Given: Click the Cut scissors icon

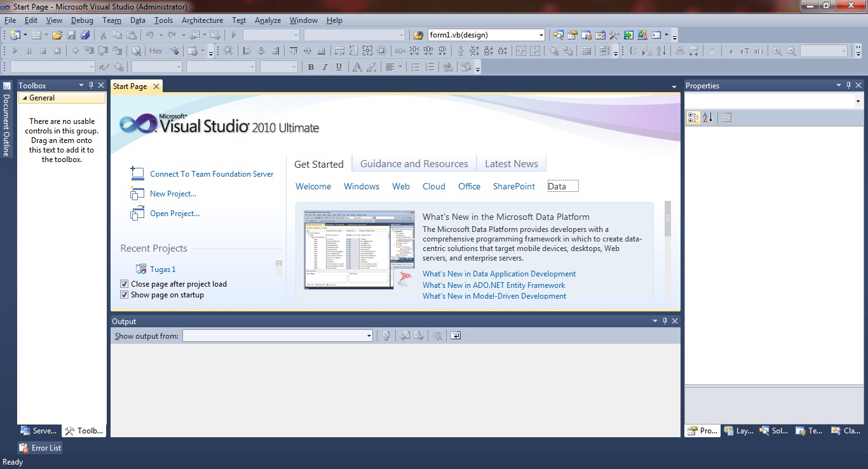Looking at the screenshot, I should 104,35.
